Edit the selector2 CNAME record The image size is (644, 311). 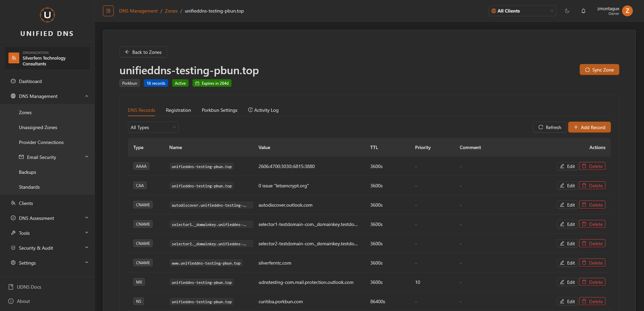[x=567, y=244]
